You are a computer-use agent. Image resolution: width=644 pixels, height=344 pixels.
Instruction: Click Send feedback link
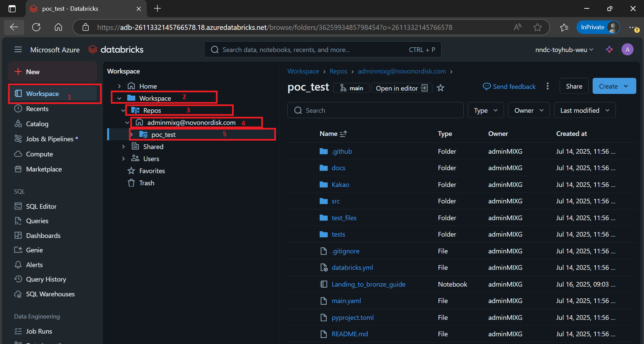tap(509, 87)
